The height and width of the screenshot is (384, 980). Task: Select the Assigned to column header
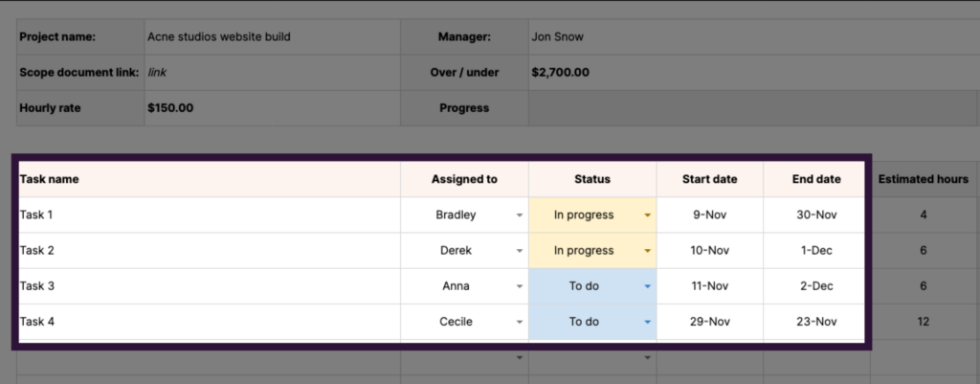[464, 179]
